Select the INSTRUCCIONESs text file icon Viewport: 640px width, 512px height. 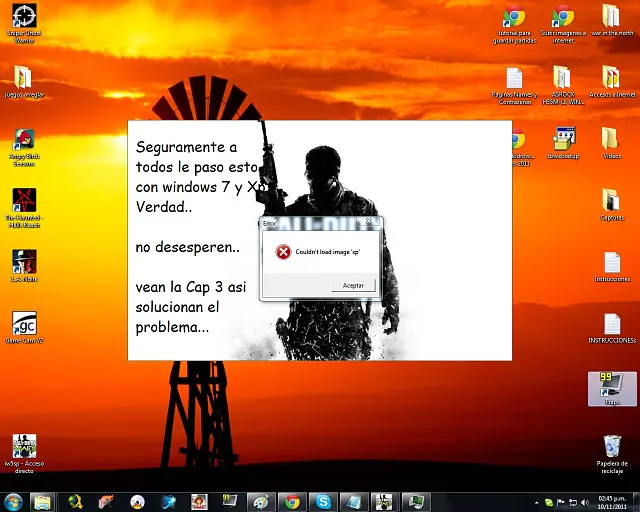click(612, 328)
